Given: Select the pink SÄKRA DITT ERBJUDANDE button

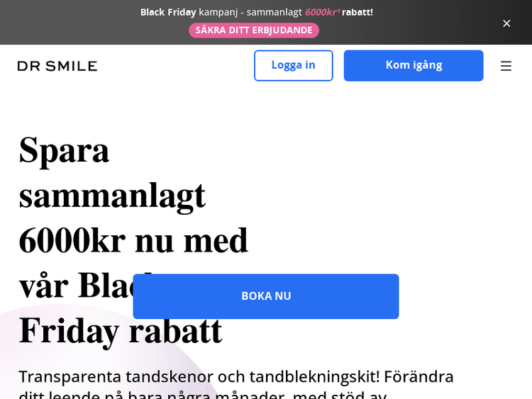Looking at the screenshot, I should tap(254, 30).
